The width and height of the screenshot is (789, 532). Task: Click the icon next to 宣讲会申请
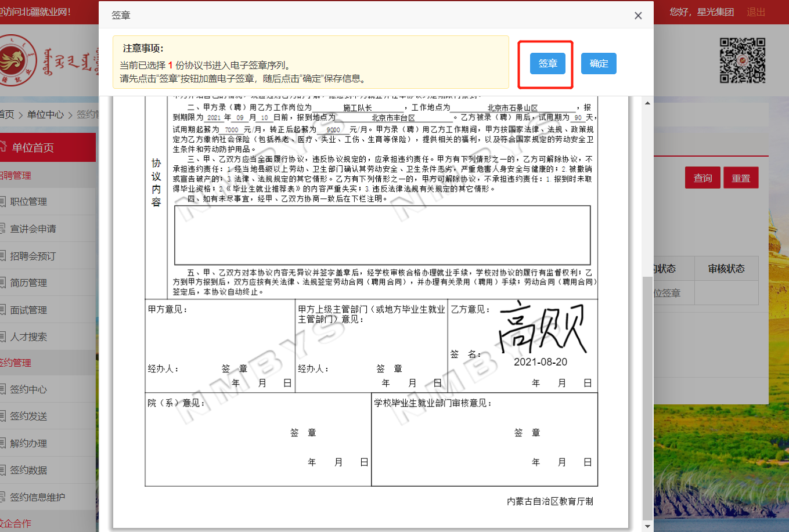point(3,229)
